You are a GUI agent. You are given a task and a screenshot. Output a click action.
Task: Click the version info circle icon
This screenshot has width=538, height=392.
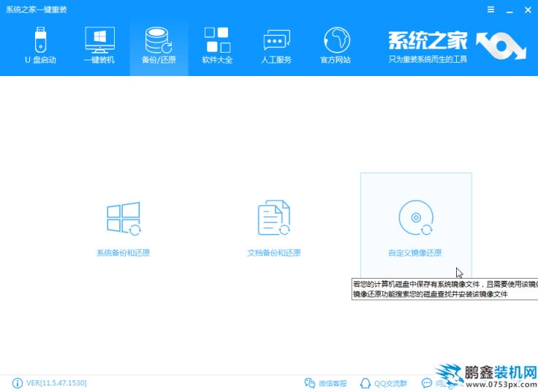(17, 382)
